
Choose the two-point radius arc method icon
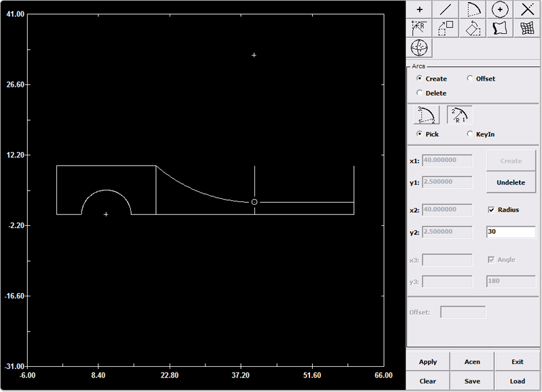[460, 115]
